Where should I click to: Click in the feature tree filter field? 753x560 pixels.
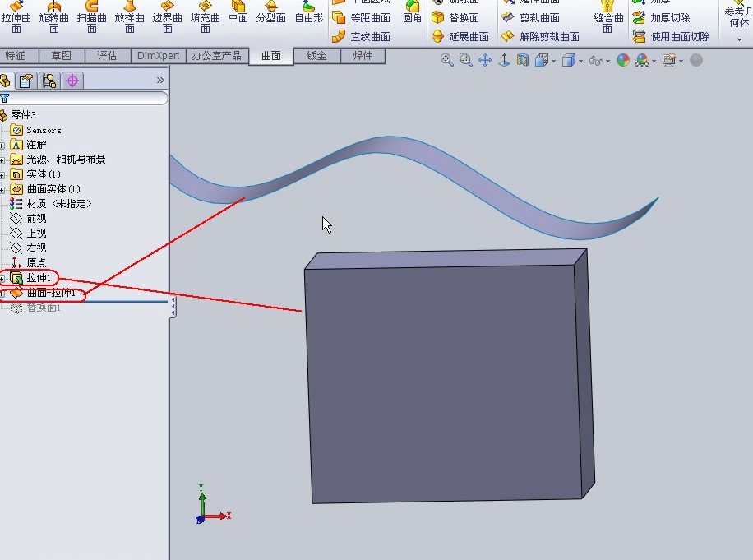[x=84, y=98]
